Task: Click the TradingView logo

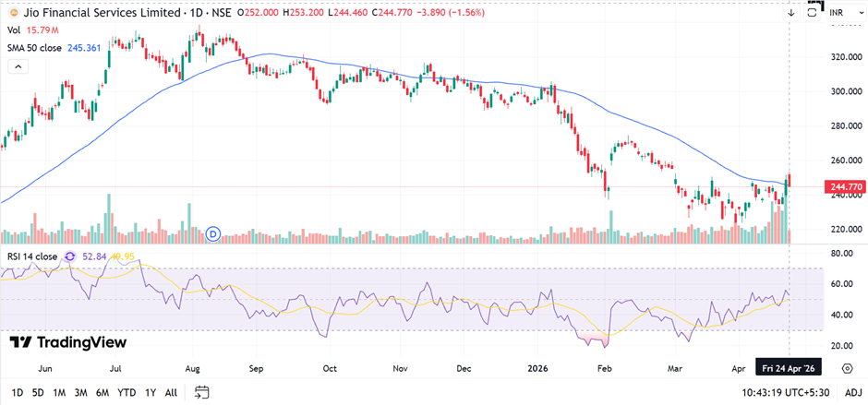Action: pos(67,342)
